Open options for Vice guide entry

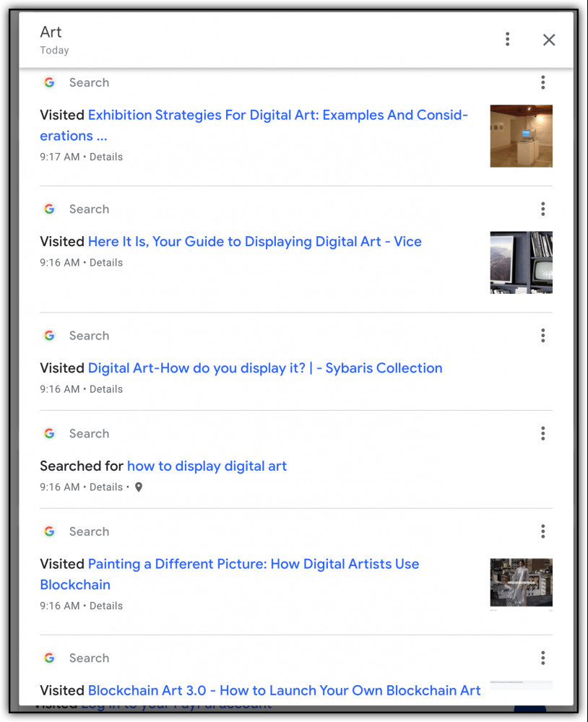coord(542,209)
